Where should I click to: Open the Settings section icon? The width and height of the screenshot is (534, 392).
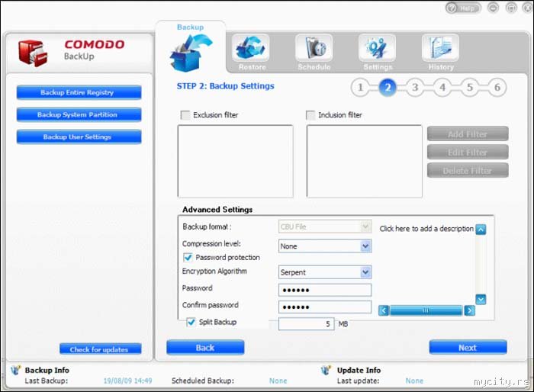377,48
